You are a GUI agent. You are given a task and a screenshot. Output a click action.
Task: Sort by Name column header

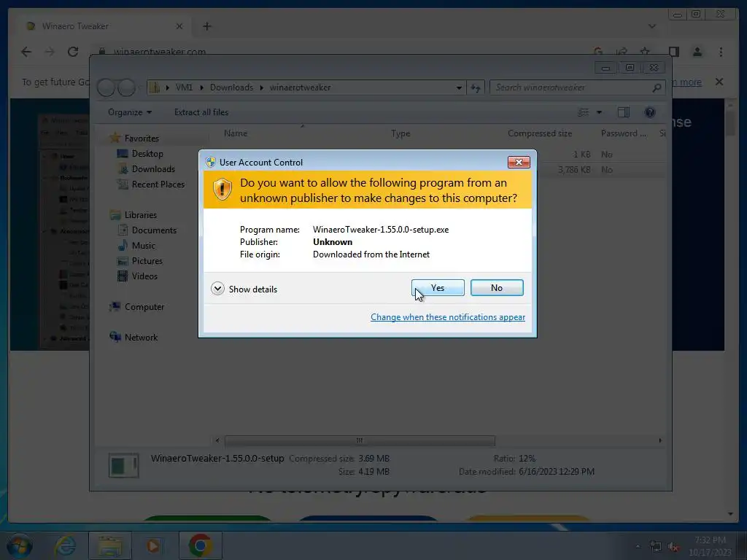(x=236, y=134)
